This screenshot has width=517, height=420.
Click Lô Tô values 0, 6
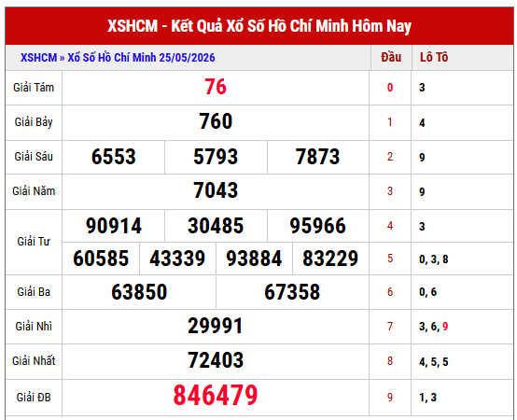click(428, 292)
